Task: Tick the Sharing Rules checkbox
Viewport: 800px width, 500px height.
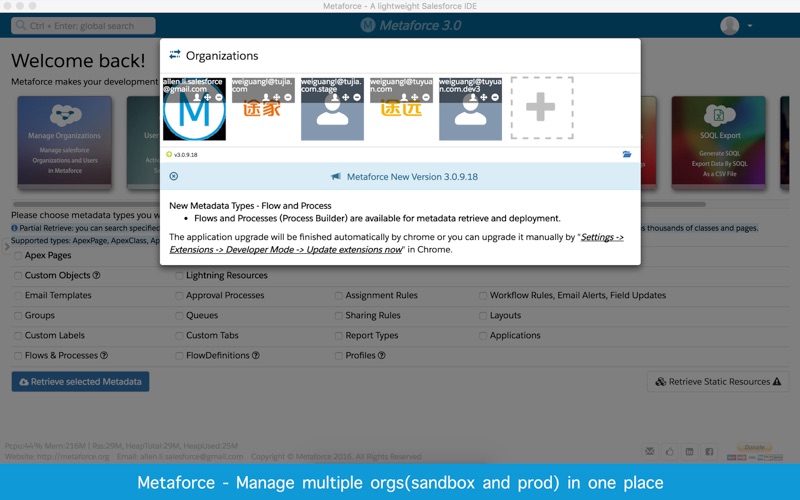Action: point(338,316)
